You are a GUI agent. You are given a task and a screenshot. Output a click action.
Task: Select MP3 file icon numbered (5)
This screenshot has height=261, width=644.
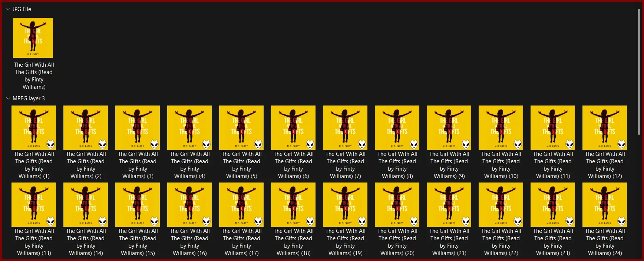point(241,128)
